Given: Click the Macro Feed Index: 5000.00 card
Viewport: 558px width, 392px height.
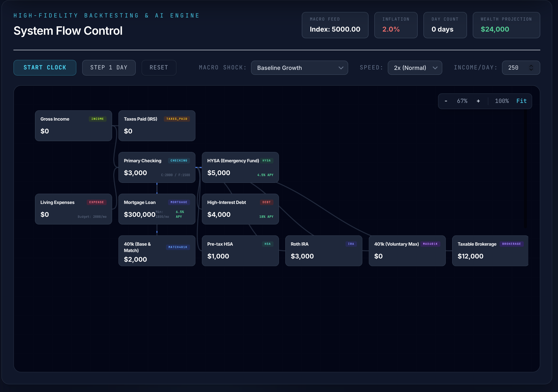Looking at the screenshot, I should pos(335,25).
